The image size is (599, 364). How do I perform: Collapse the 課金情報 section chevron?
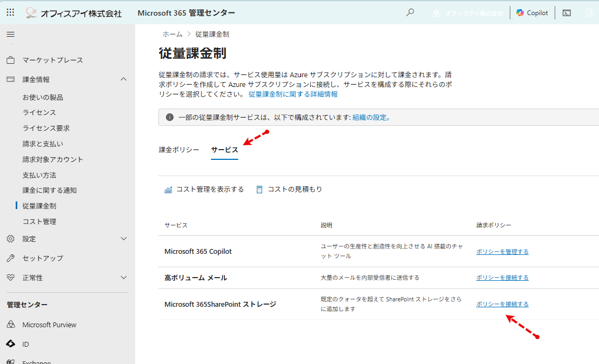123,79
